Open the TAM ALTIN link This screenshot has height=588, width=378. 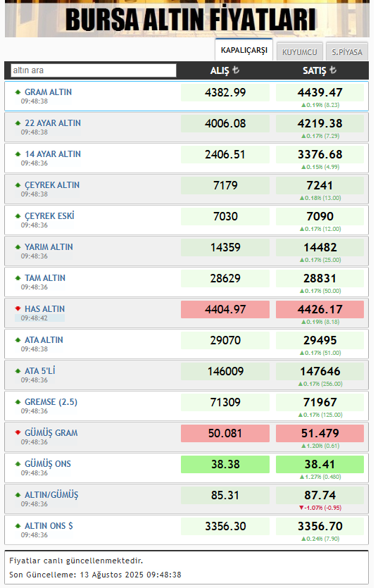(x=45, y=278)
